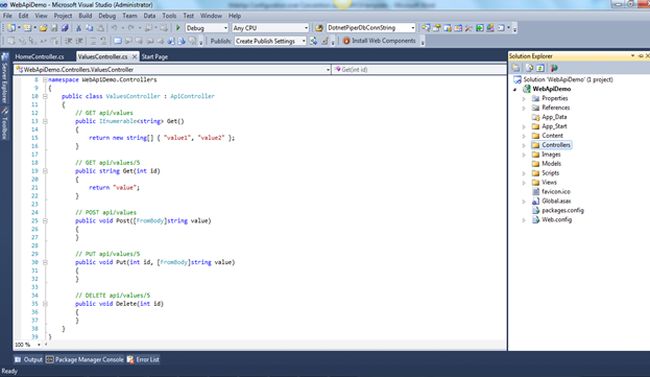Open the Package Manager Console tab

pos(85,360)
